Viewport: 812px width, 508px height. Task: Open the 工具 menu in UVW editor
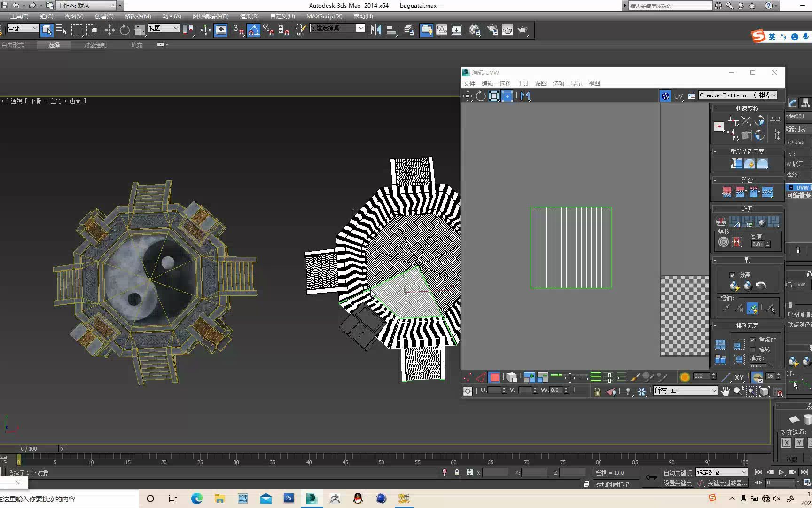[x=523, y=84]
